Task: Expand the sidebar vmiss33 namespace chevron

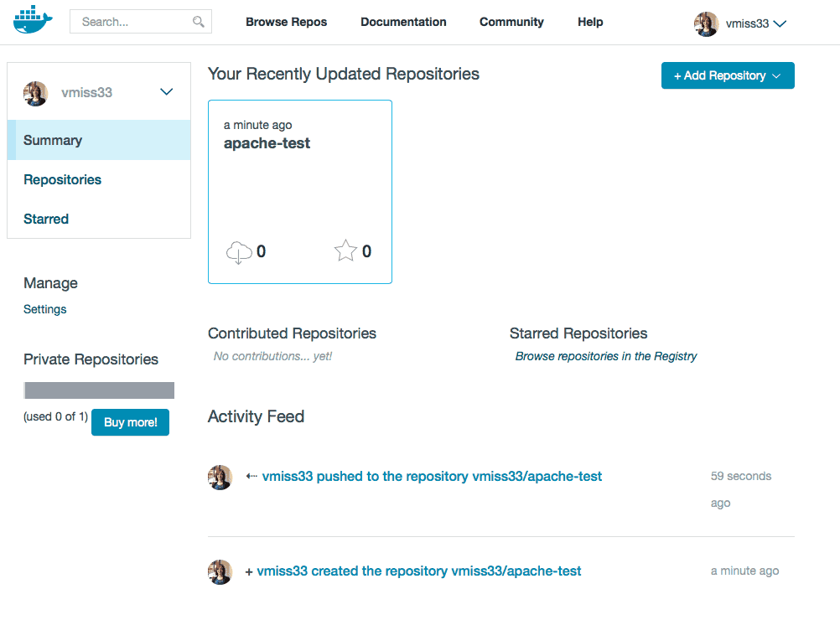Action: [x=167, y=92]
